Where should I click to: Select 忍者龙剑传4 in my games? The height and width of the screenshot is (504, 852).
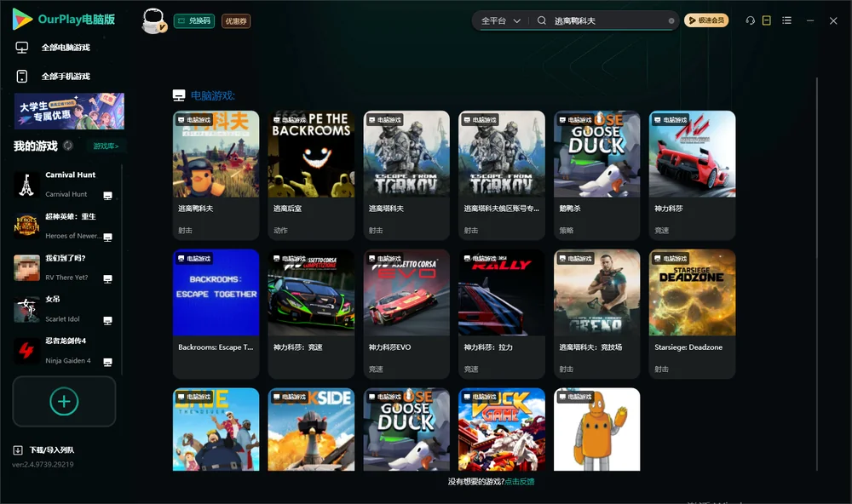click(x=64, y=352)
